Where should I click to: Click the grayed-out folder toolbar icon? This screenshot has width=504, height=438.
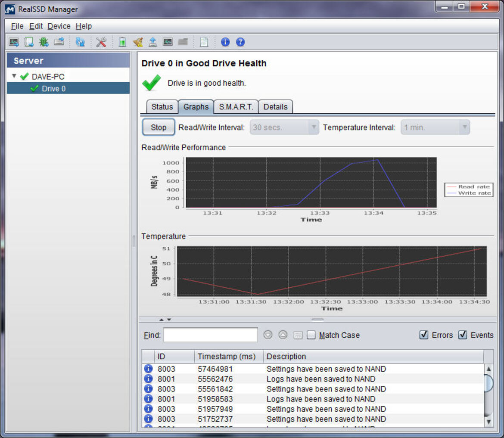(x=183, y=42)
